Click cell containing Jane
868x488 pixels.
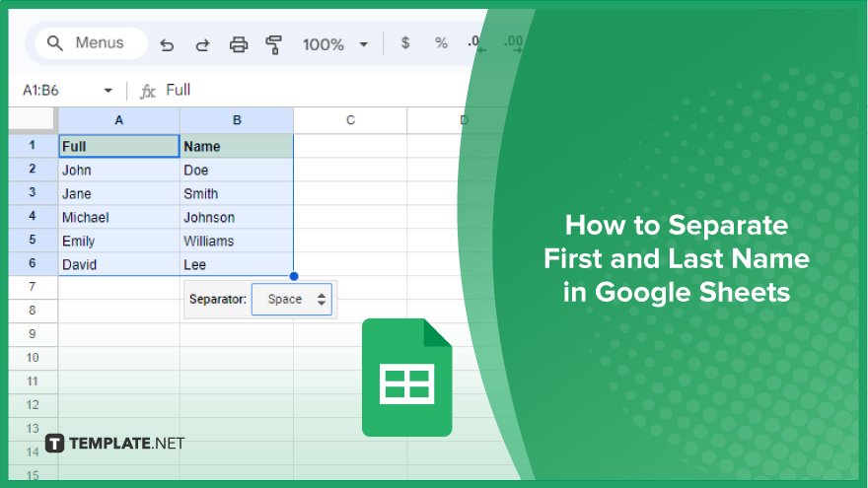pyautogui.click(x=119, y=193)
